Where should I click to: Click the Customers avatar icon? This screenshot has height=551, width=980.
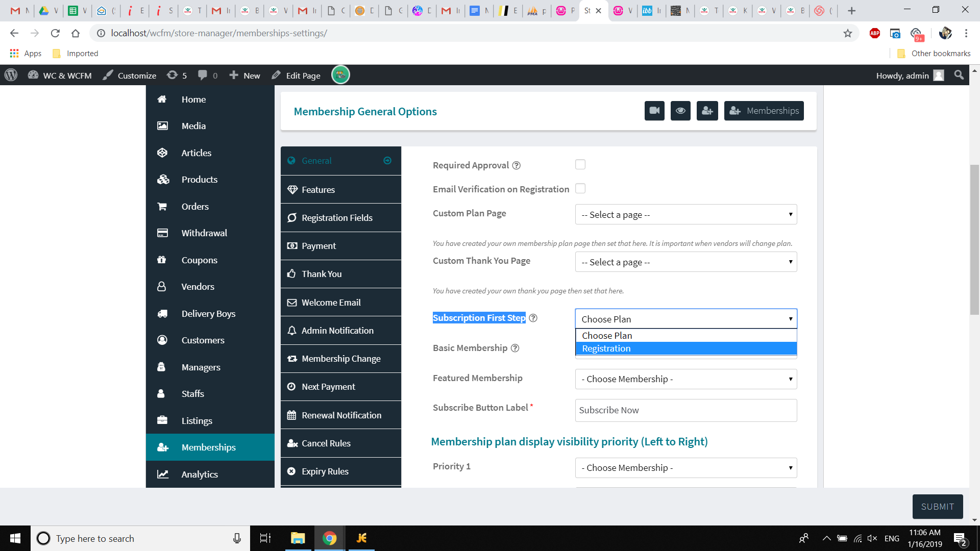pos(162,340)
